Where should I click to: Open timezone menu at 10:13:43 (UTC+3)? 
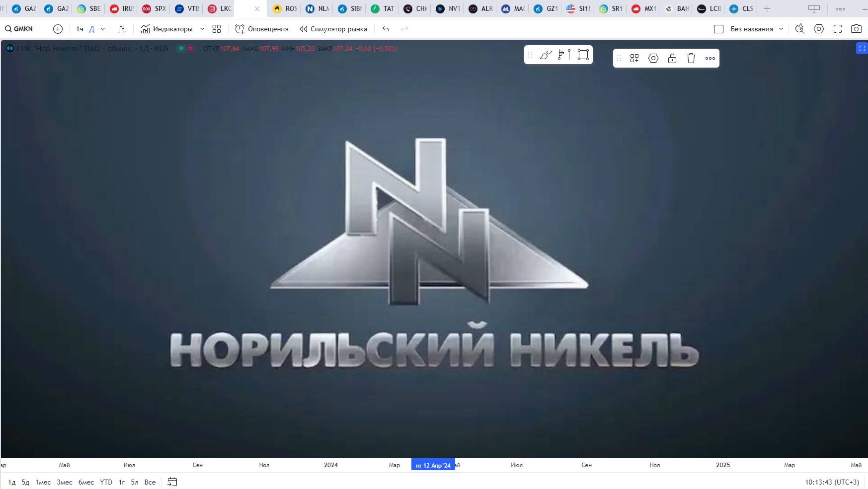pos(832,482)
